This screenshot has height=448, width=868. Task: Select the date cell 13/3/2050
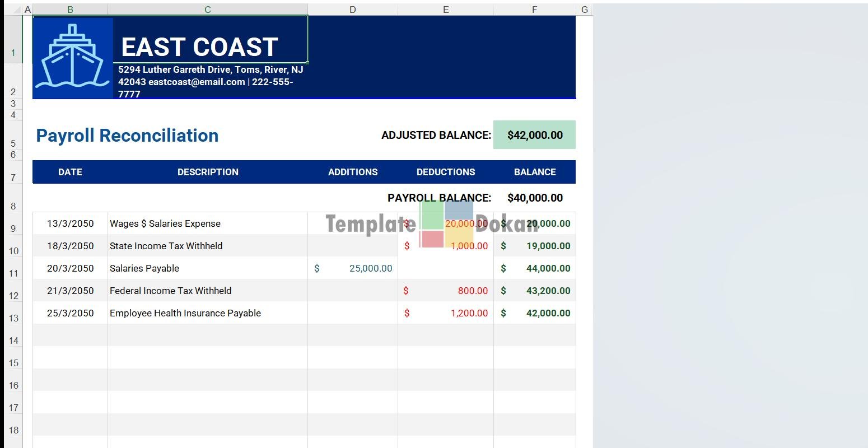71,223
